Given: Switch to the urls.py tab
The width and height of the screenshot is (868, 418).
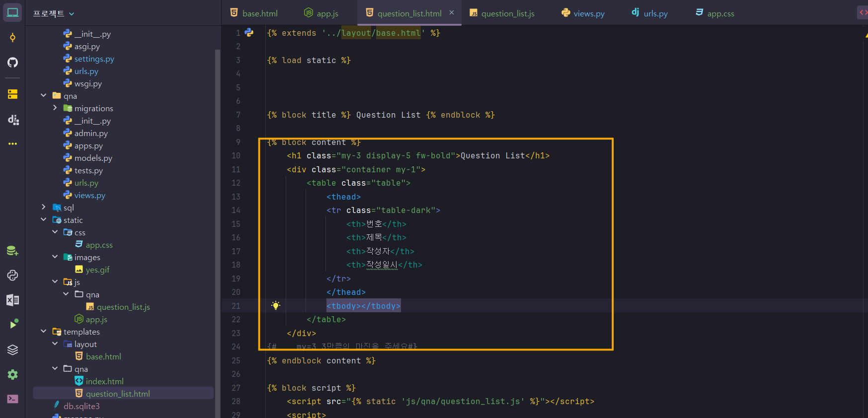Looking at the screenshot, I should pyautogui.click(x=649, y=13).
